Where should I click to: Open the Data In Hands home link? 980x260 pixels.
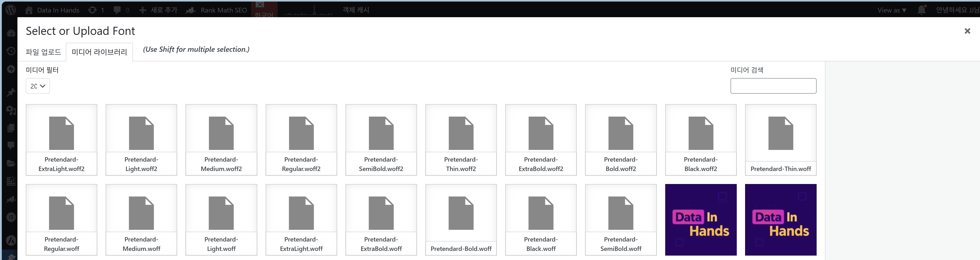point(53,10)
